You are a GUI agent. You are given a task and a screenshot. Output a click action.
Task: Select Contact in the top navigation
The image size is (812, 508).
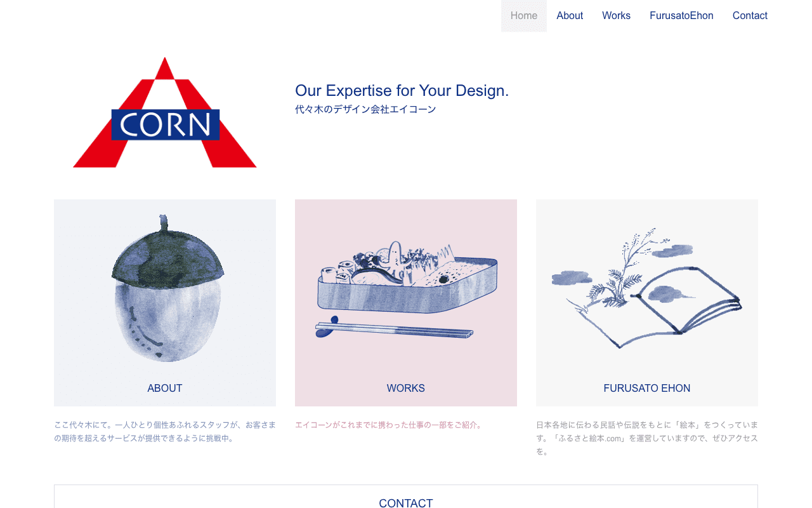tap(750, 16)
